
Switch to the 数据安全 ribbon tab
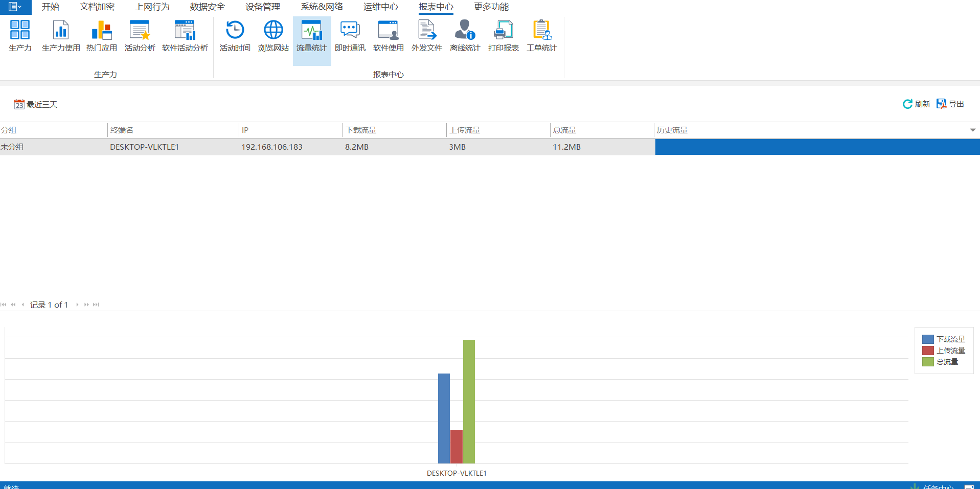[x=207, y=7]
